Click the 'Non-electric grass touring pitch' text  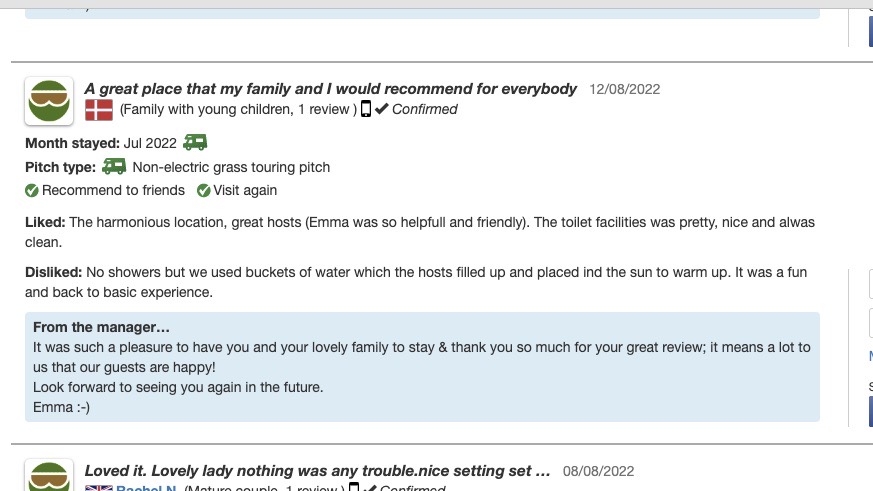231,167
